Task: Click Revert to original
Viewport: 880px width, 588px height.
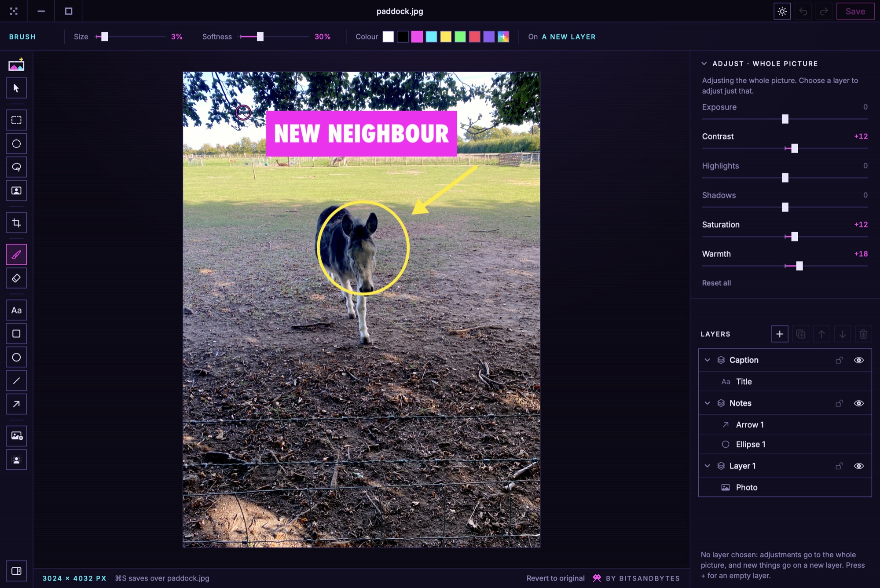Action: pos(555,578)
